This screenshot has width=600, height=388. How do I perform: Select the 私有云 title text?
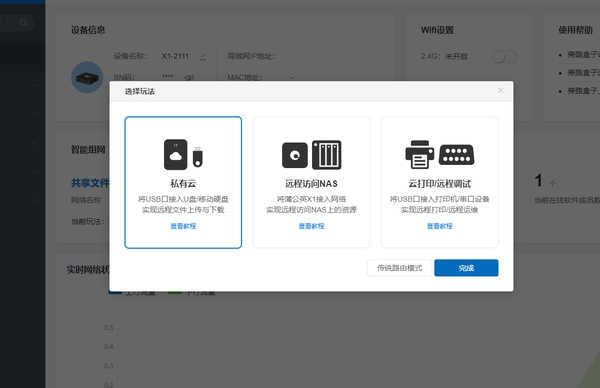pos(183,184)
